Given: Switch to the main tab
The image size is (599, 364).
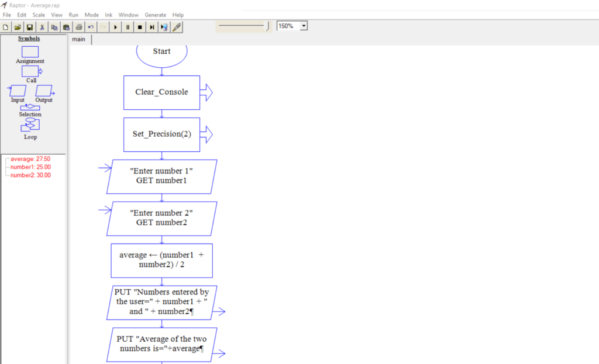Looking at the screenshot, I should pos(78,39).
